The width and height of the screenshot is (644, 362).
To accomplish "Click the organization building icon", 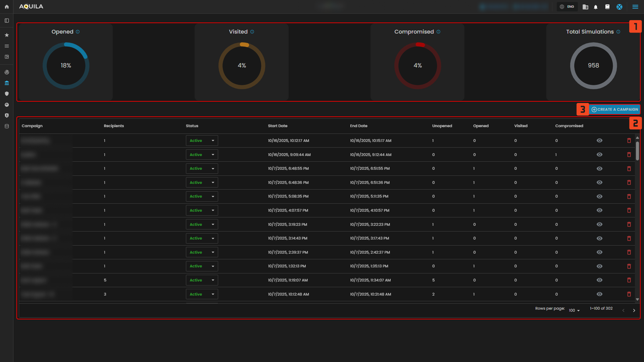I will tap(585, 7).
